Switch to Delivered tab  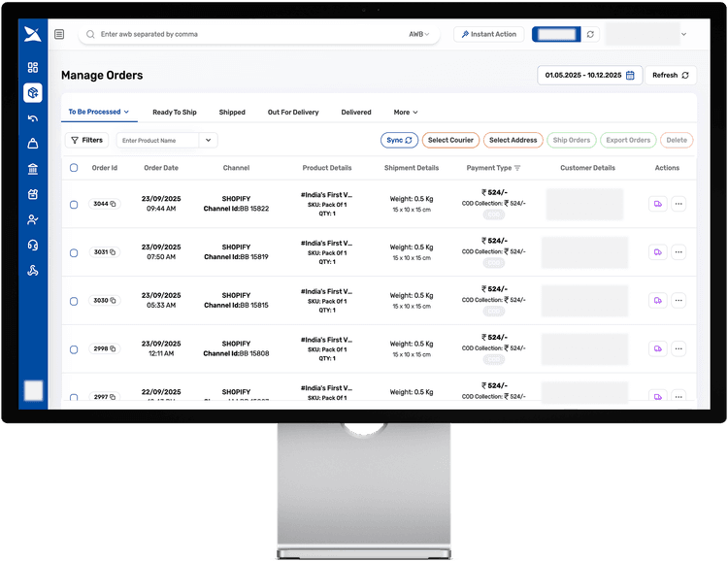356,113
